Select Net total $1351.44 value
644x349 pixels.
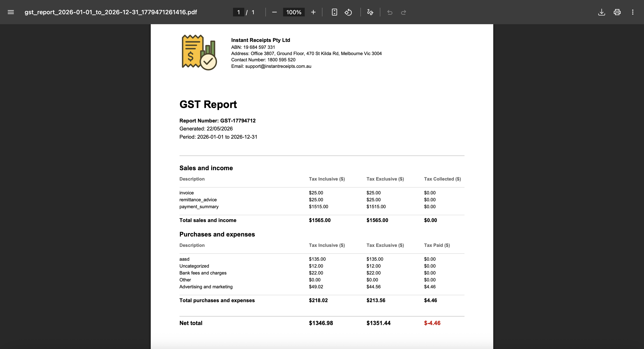379,323
